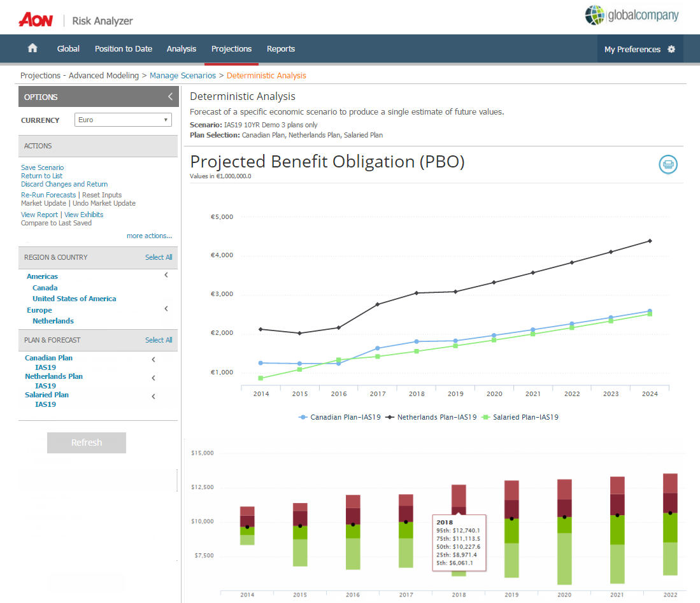Click the globalcompany globe logo
The height and width of the screenshot is (603, 700).
coord(594,15)
